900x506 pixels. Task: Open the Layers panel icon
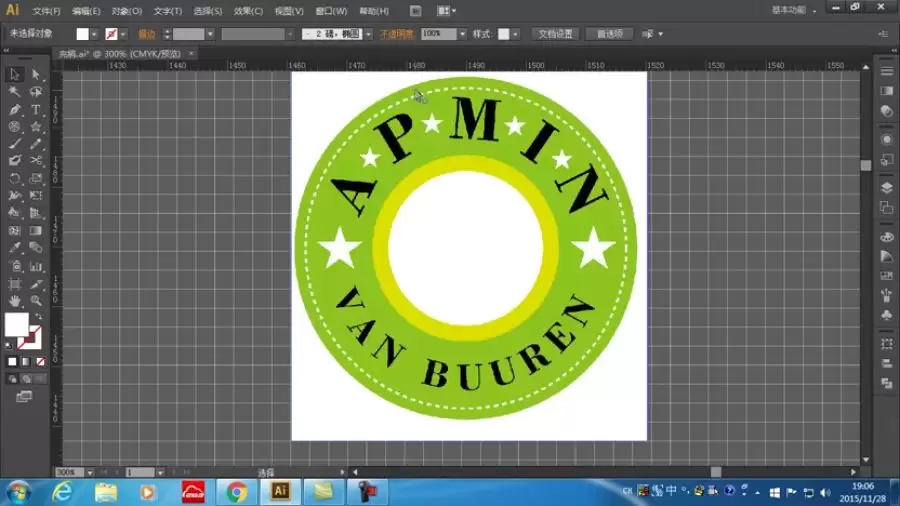(x=886, y=188)
